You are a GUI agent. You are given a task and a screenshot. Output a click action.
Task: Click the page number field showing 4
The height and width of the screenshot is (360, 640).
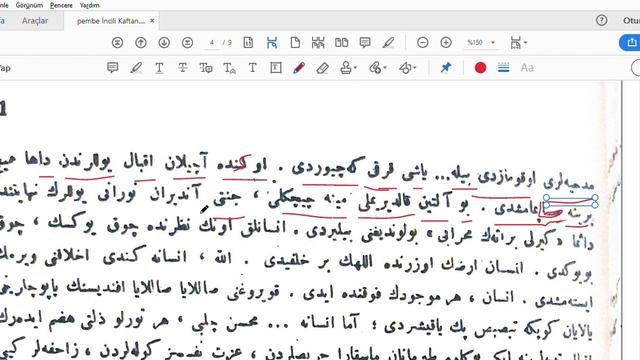(211, 42)
